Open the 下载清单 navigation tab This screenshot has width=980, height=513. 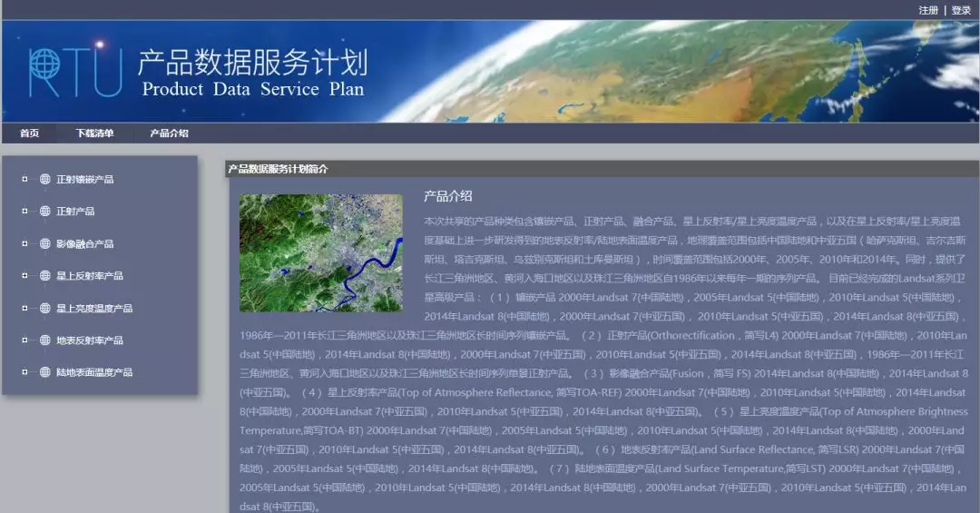coord(94,133)
